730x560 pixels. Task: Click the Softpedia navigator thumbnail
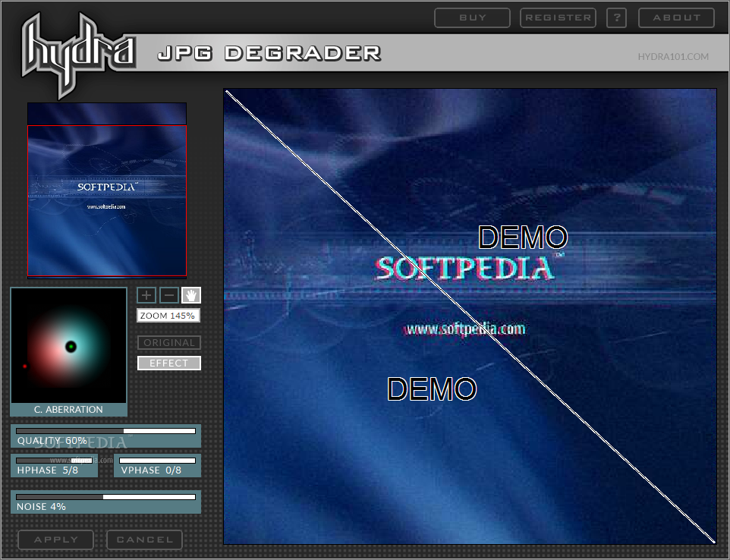[107, 190]
